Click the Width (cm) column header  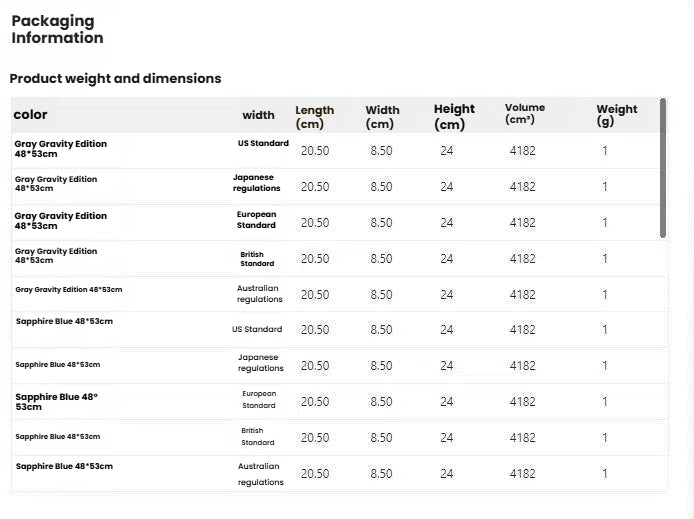tap(382, 117)
